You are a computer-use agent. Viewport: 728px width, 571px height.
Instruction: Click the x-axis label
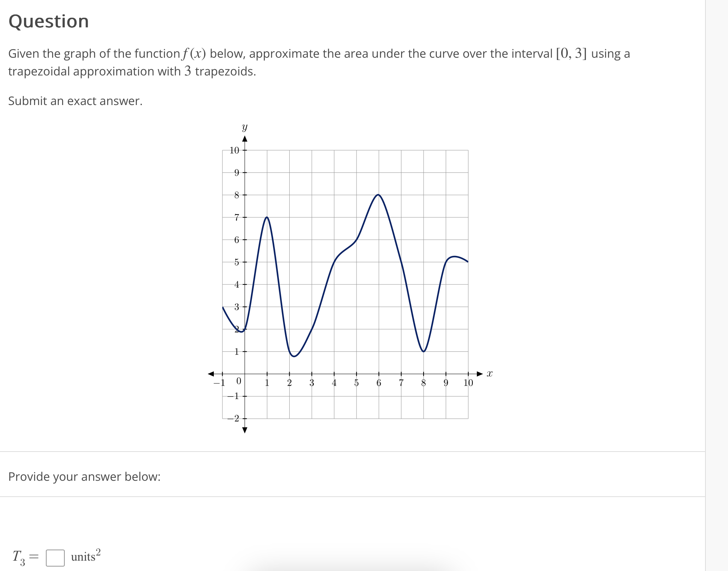[x=490, y=374]
